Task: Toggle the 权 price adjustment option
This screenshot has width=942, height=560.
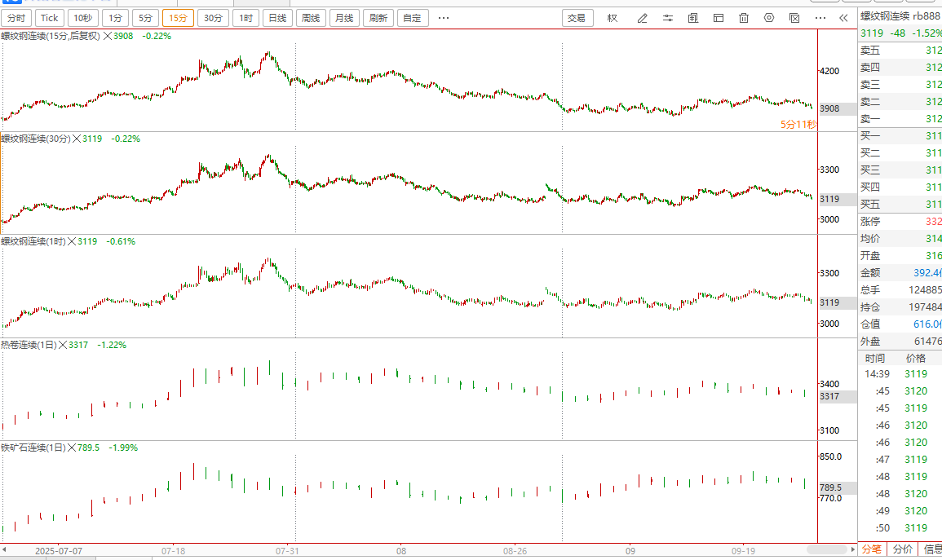Action: click(x=613, y=18)
